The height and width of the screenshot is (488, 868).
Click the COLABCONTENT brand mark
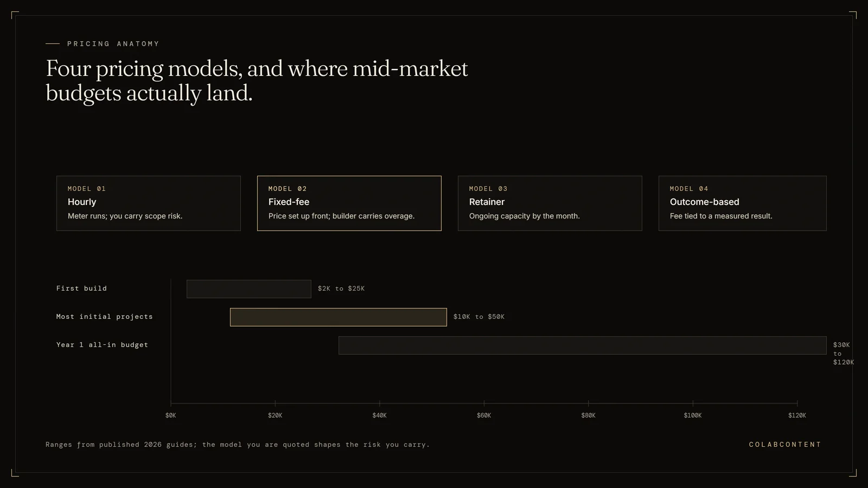pos(785,445)
